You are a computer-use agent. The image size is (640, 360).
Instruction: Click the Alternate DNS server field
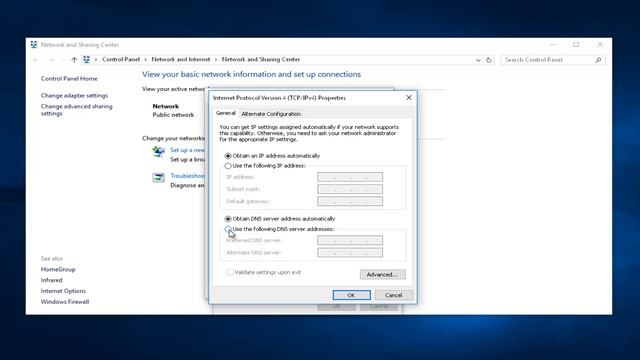coord(350,252)
